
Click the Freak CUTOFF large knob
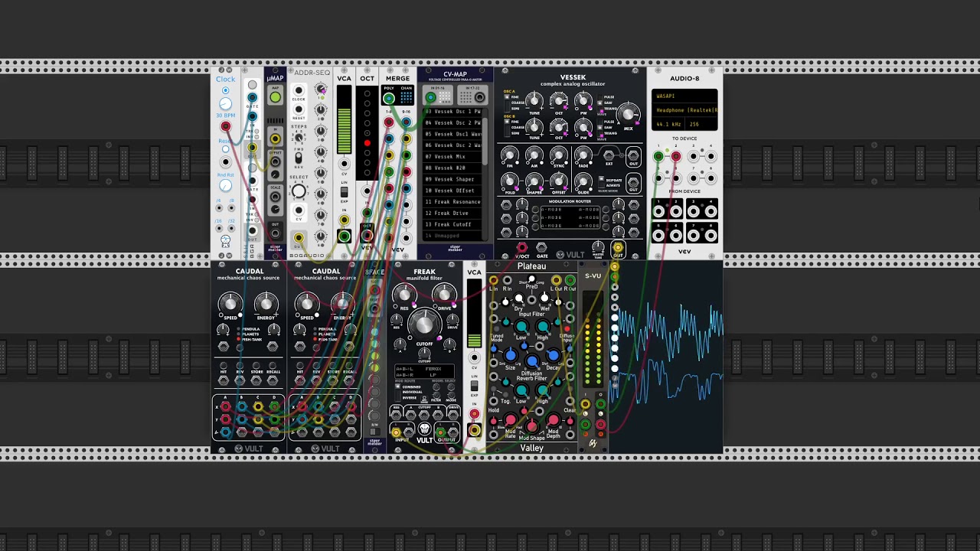point(424,325)
